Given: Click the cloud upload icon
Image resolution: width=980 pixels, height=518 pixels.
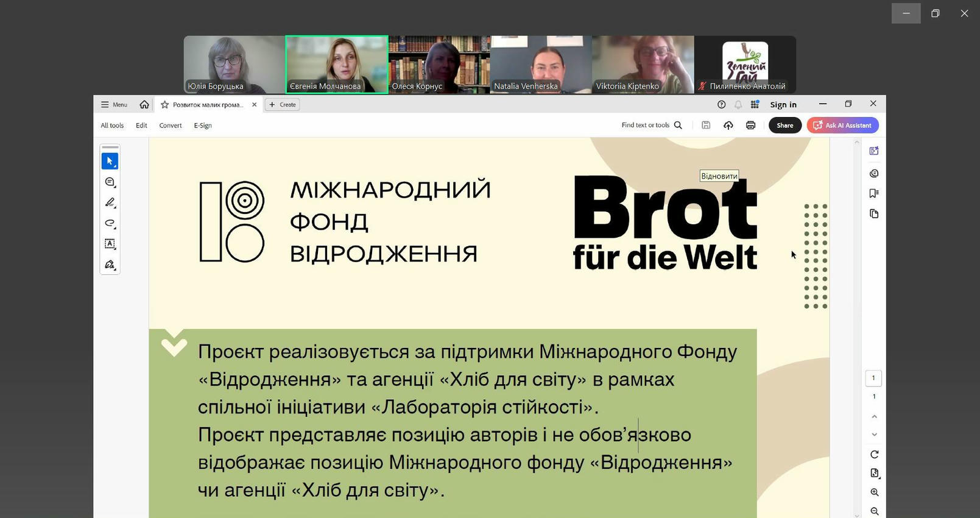Looking at the screenshot, I should coord(728,126).
